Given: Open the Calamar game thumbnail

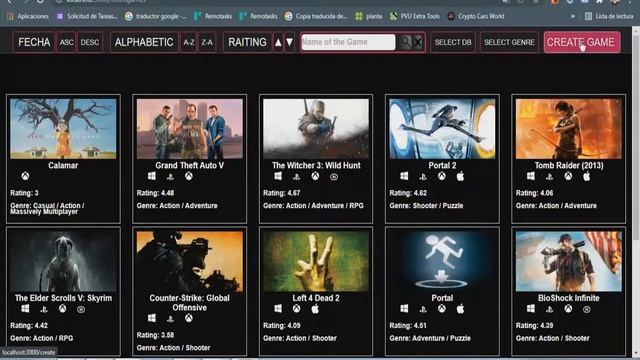Looking at the screenshot, I should tap(63, 129).
